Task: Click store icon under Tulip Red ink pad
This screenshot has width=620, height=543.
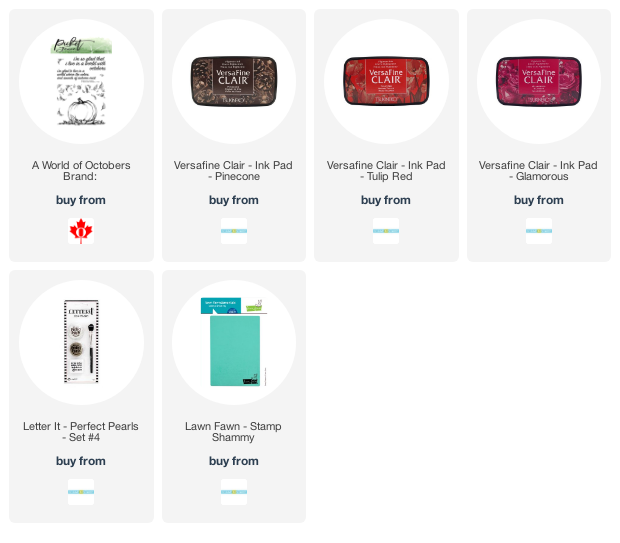Action: click(386, 231)
